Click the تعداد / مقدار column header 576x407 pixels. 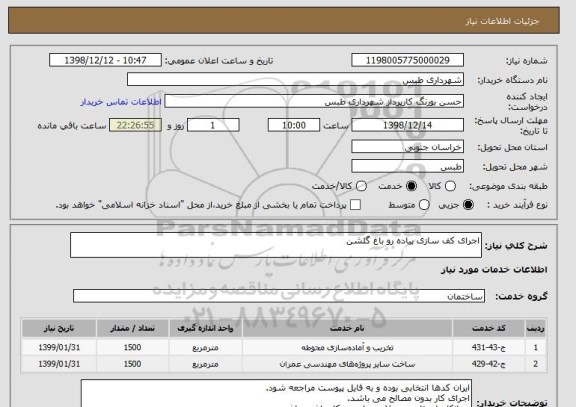click(133, 328)
